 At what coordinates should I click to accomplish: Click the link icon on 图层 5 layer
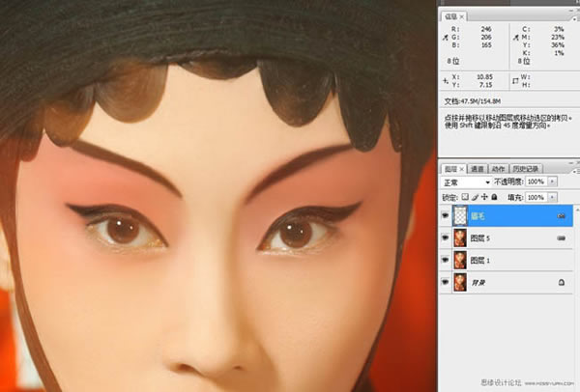pyautogui.click(x=561, y=238)
